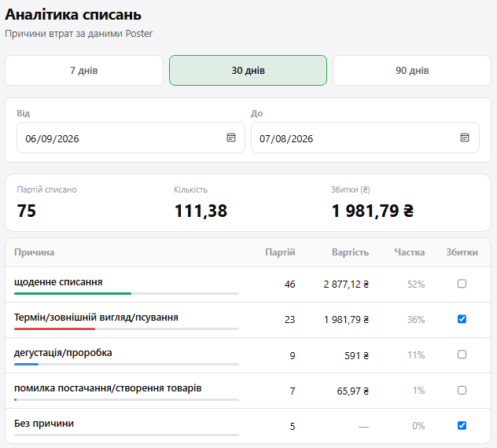
Task: Select the 30 днів period tab
Action: pyautogui.click(x=248, y=70)
